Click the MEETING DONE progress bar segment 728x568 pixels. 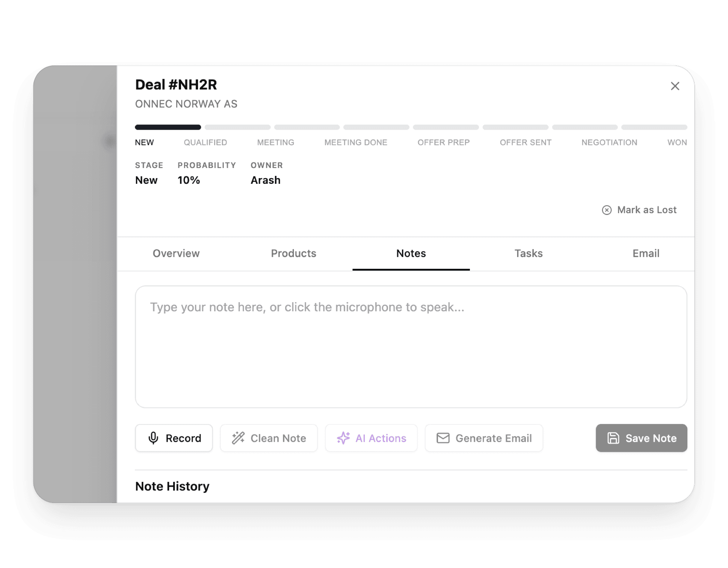(x=376, y=127)
